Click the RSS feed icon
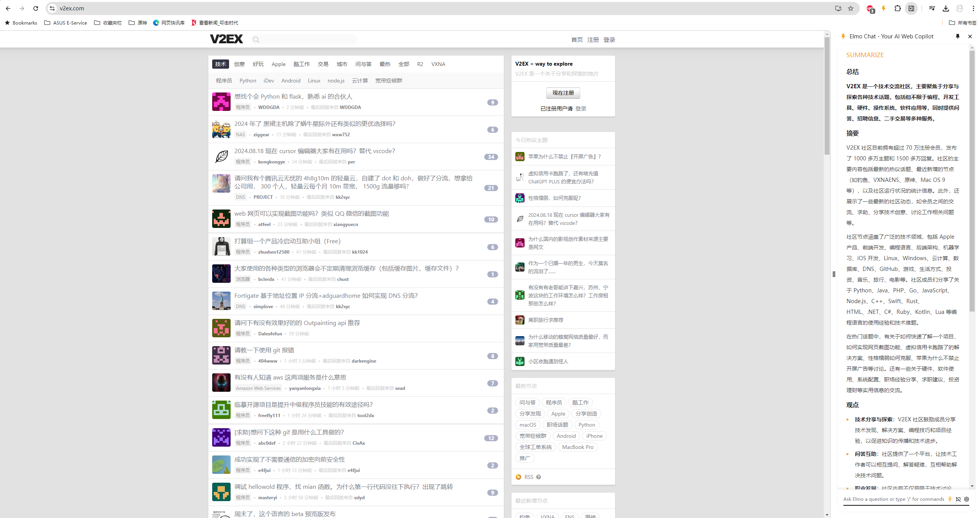980x518 pixels. point(518,477)
